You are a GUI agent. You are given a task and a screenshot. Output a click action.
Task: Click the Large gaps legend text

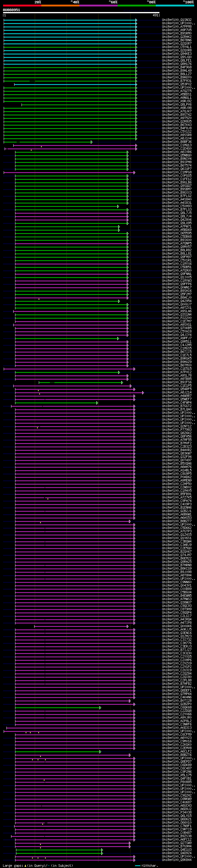pos(13,866)
